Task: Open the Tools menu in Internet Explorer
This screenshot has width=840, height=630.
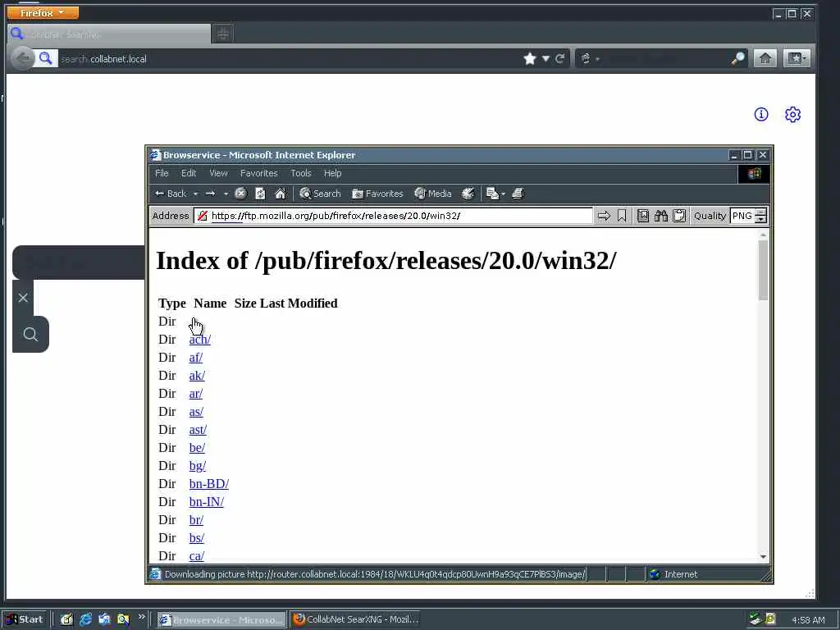Action: (x=300, y=174)
